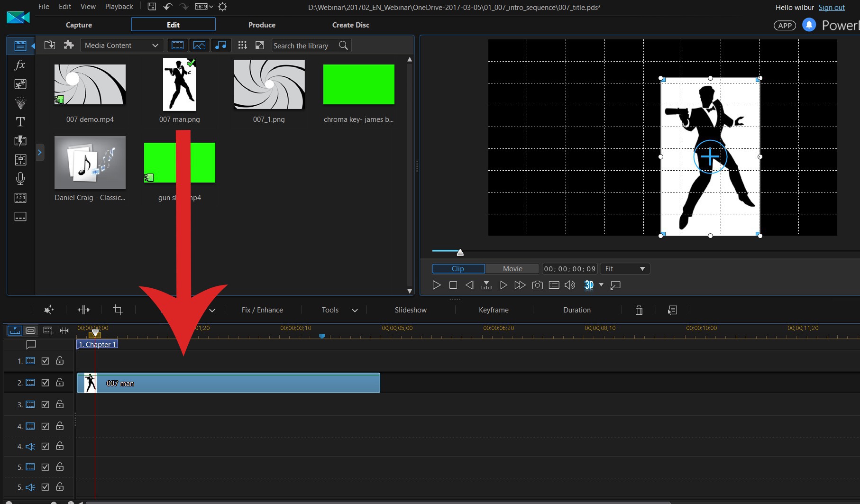860x504 pixels.
Task: Lock video track 2
Action: [60, 382]
